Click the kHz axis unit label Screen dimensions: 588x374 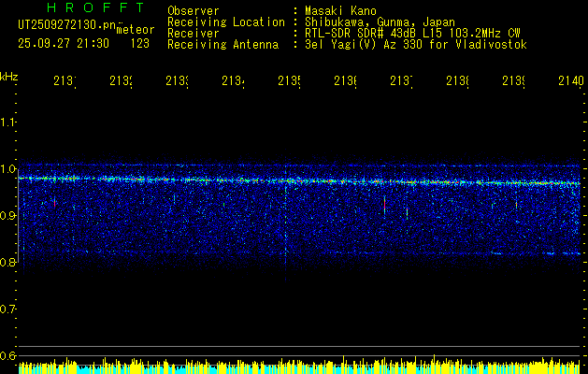(x=8, y=77)
